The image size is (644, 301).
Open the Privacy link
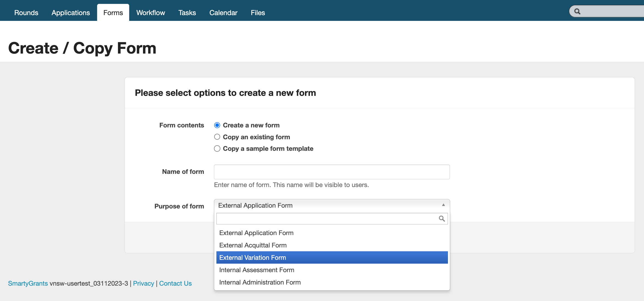tap(143, 283)
